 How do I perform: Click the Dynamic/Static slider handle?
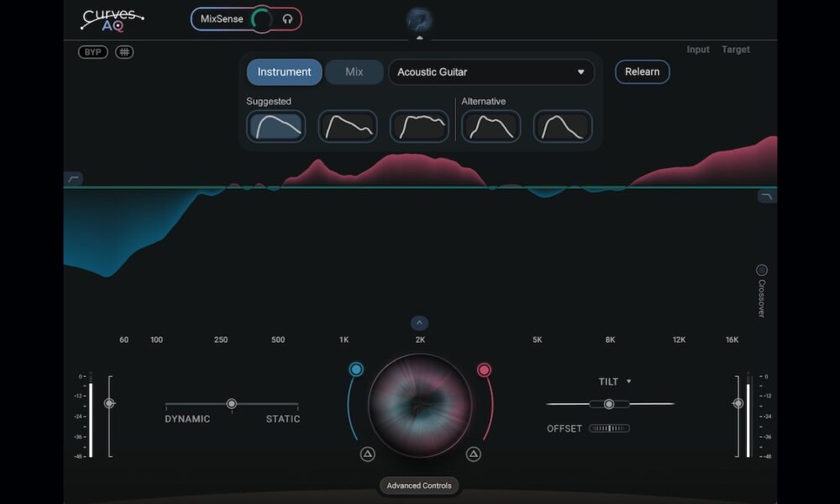click(232, 403)
